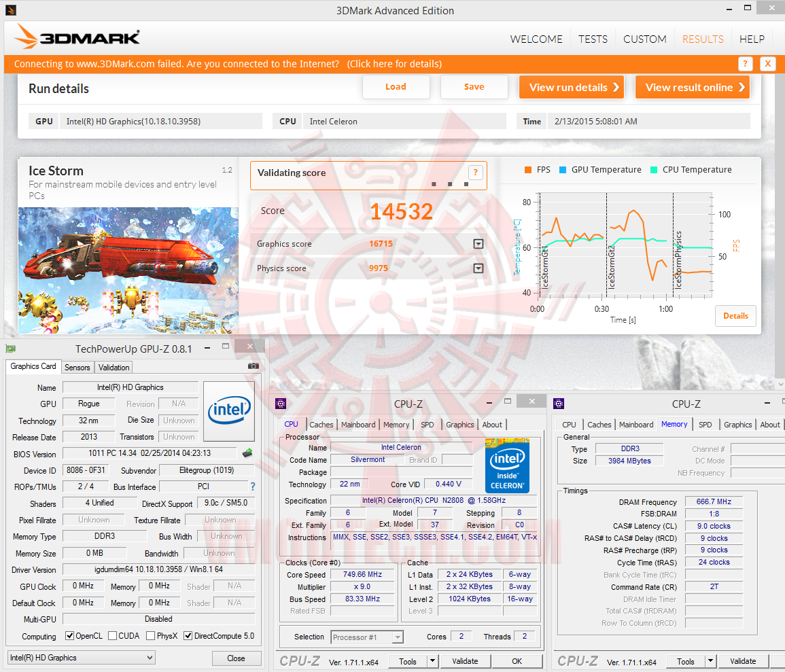
Task: Click Validate button in Memory CPU-Z window
Action: (x=743, y=661)
